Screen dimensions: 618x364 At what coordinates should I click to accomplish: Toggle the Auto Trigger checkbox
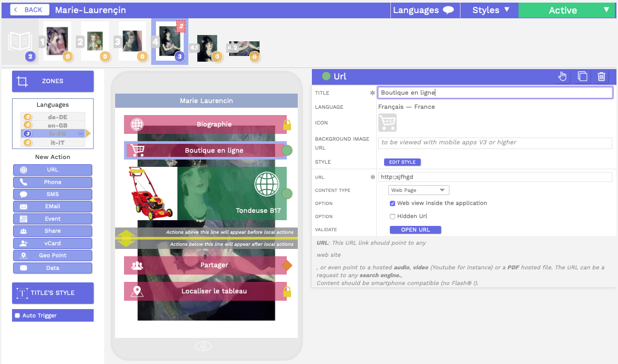(x=17, y=315)
